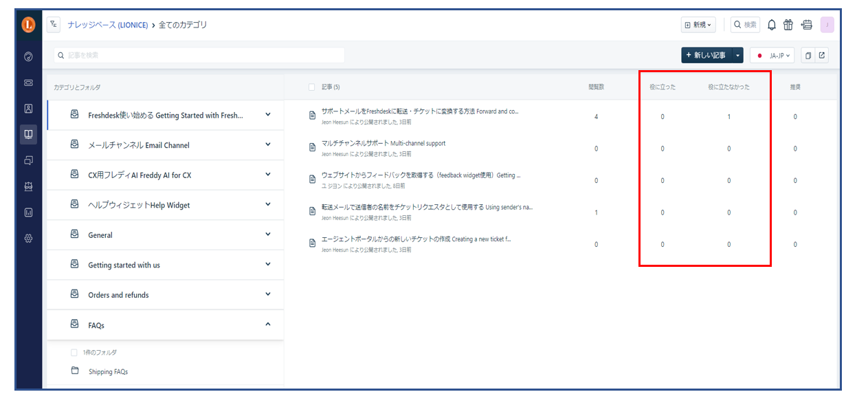This screenshot has height=414, width=868.
Task: Click the 役に立った column header
Action: (663, 87)
